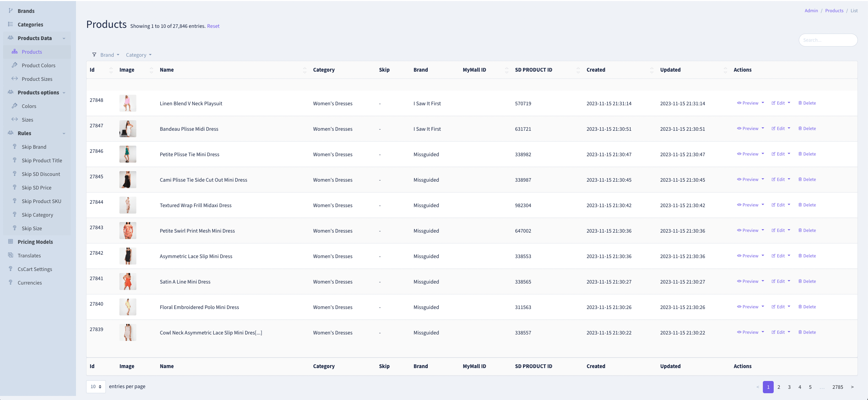Click the Reset filters link
868x400 pixels.
(213, 26)
